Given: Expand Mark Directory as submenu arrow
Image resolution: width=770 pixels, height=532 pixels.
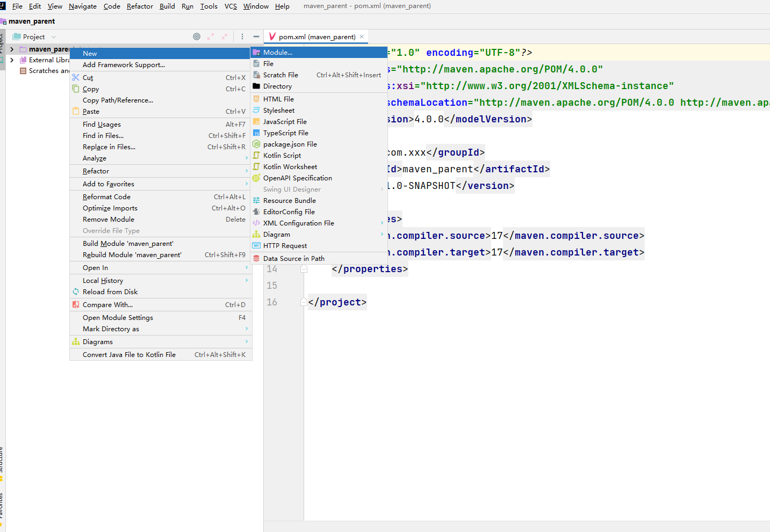Looking at the screenshot, I should (x=247, y=329).
